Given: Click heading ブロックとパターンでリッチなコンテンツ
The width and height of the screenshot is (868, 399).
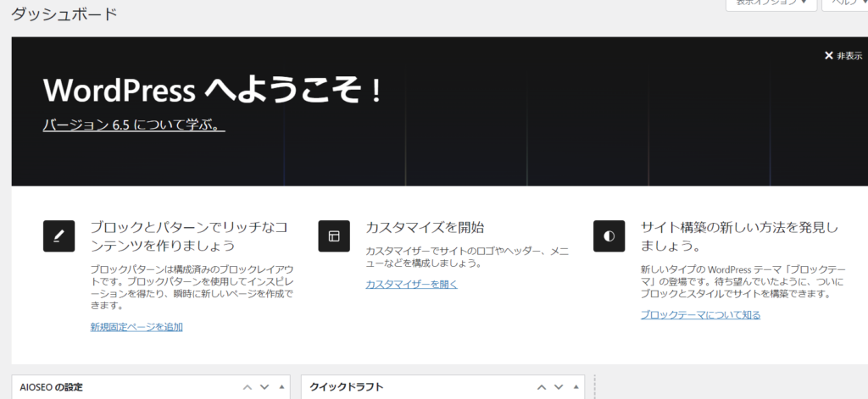Looking at the screenshot, I should click(x=189, y=236).
